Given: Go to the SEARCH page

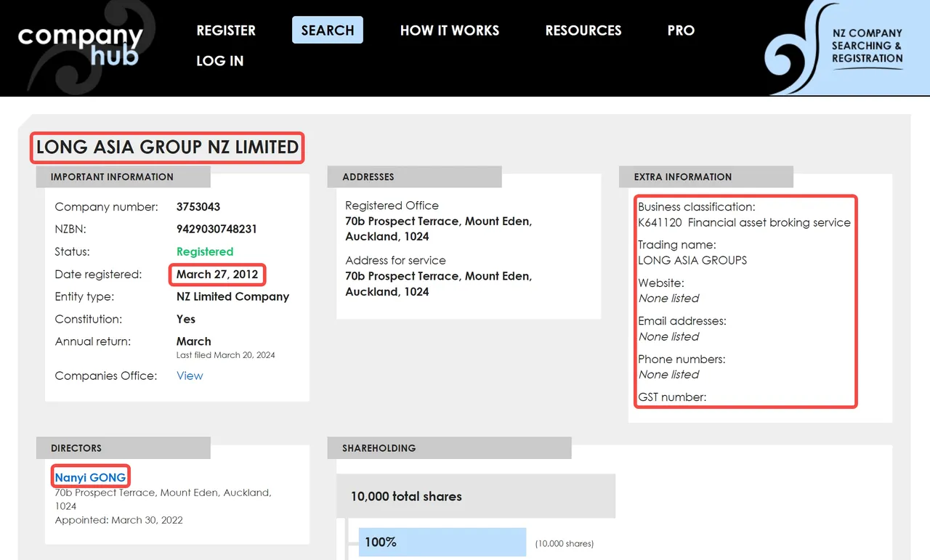Looking at the screenshot, I should (328, 31).
